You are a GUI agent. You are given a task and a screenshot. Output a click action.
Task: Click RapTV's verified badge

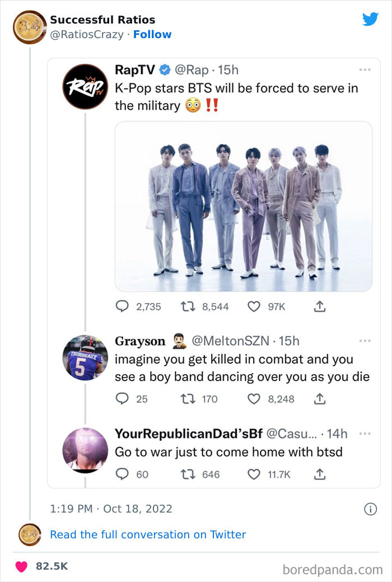[165, 69]
